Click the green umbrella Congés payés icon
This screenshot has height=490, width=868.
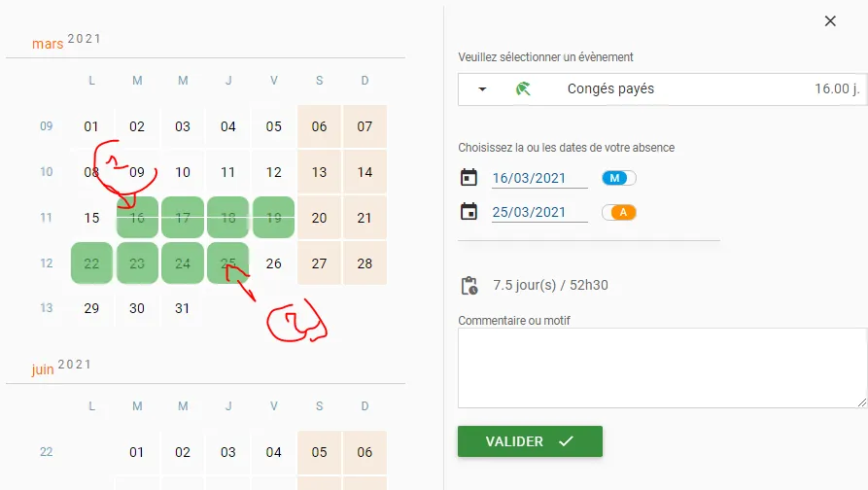(x=523, y=88)
